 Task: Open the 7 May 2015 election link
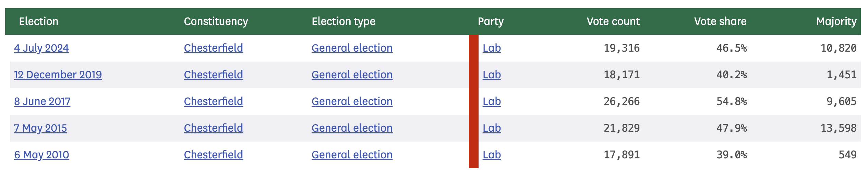click(40, 128)
